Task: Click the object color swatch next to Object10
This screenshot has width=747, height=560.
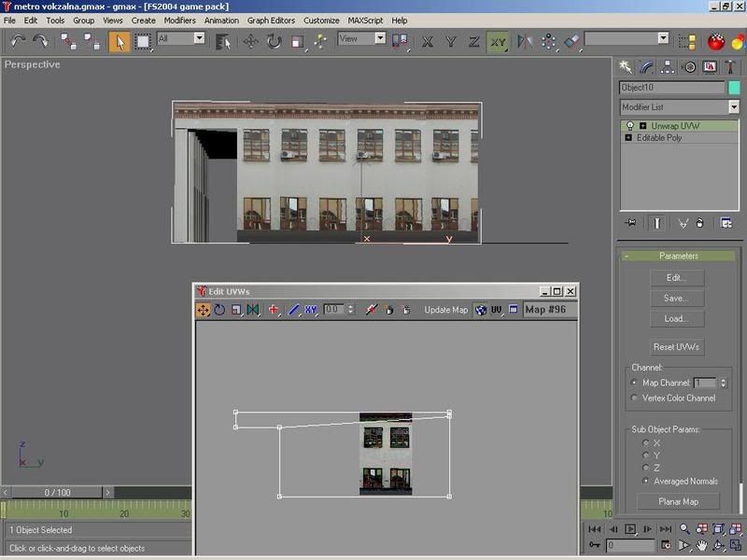Action: pyautogui.click(x=734, y=88)
